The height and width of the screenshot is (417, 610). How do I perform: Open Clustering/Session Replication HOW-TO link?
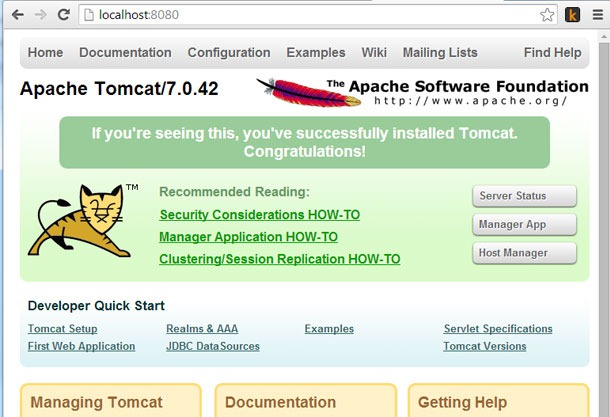point(280,259)
